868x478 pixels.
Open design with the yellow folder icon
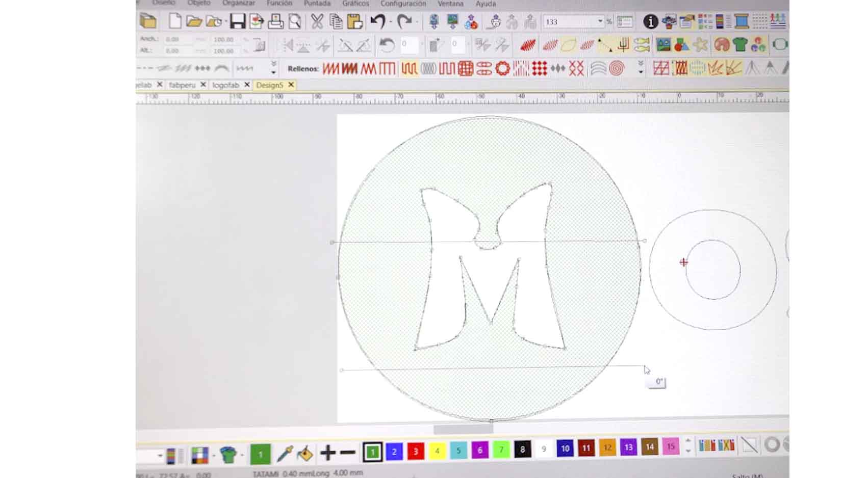point(194,21)
